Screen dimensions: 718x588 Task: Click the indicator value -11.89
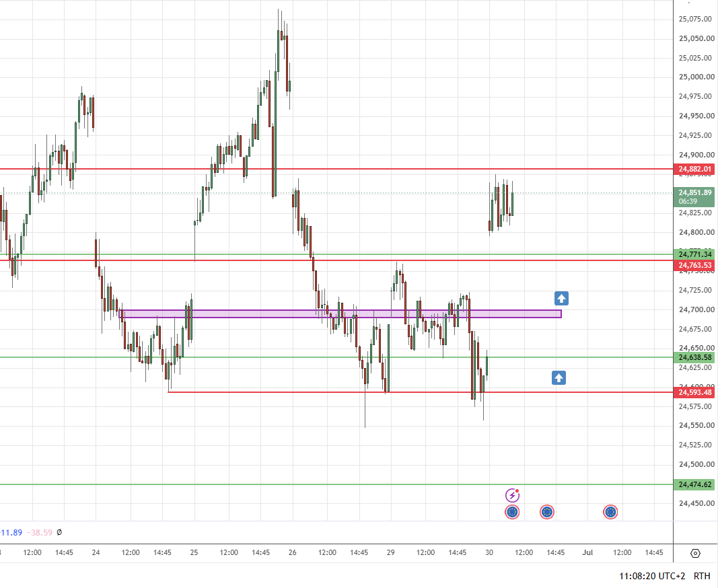[11, 533]
